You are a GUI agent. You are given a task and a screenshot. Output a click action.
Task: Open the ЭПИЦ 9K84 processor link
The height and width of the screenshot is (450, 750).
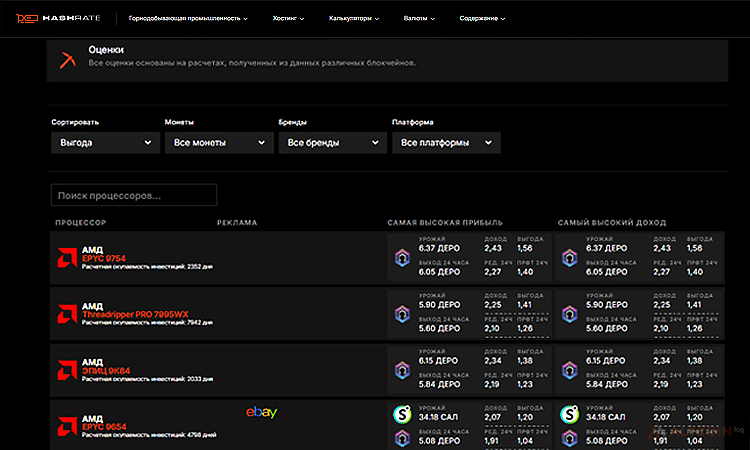(106, 371)
